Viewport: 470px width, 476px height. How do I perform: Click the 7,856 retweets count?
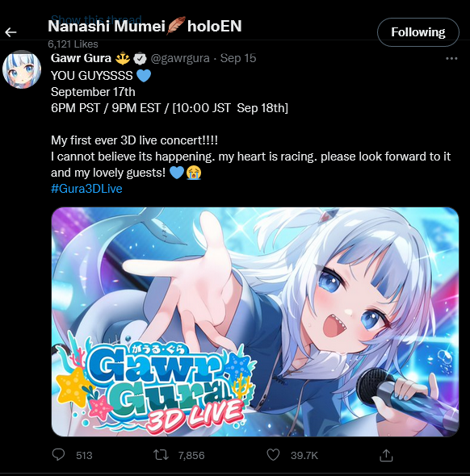[x=191, y=455]
